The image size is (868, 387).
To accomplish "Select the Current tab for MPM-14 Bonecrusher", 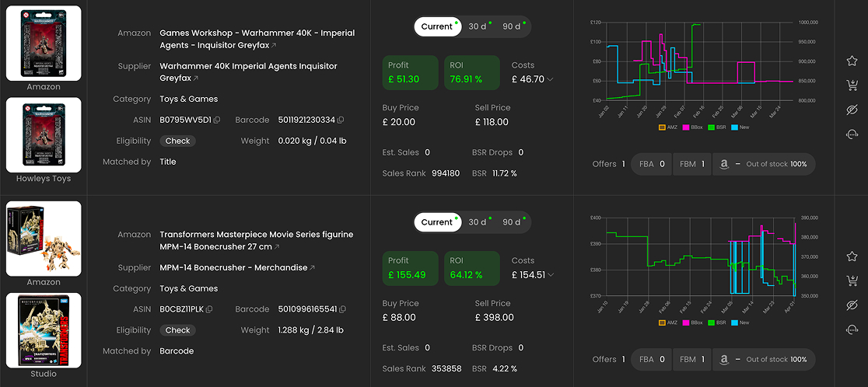I will click(x=437, y=222).
